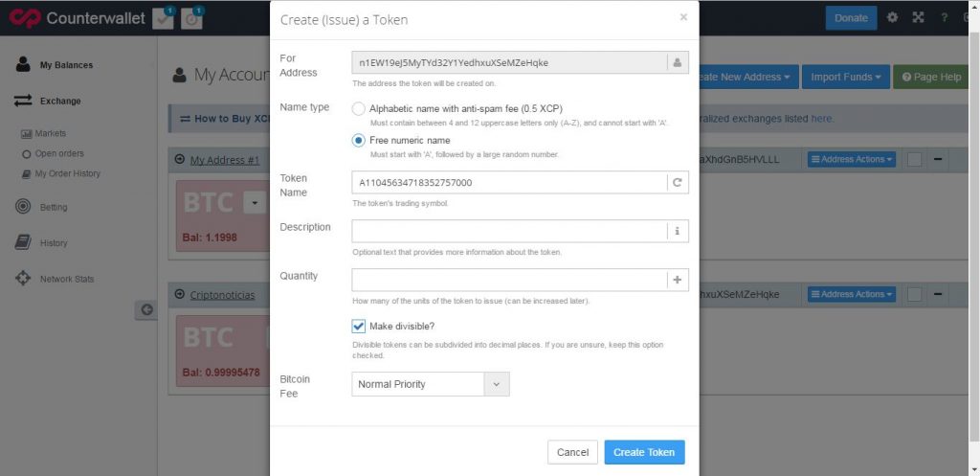The height and width of the screenshot is (476, 980).
Task: Uncheck the Make divisible checkbox
Action: [x=358, y=327]
